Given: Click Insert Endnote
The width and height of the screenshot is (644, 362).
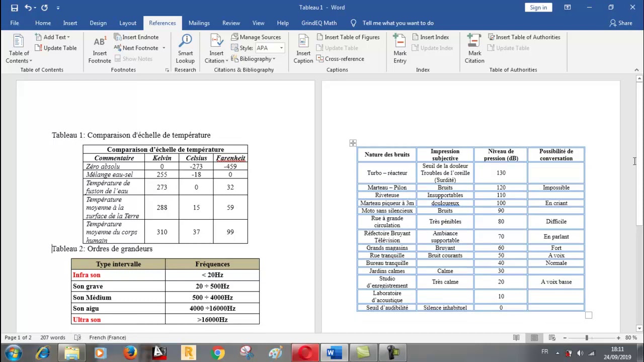Looking at the screenshot, I should 136,37.
